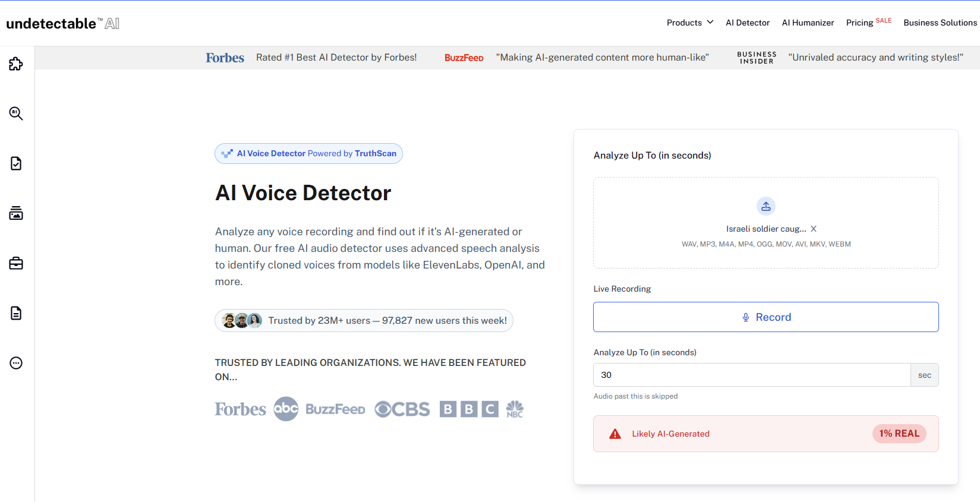This screenshot has width=980, height=502.
Task: Click the seconds input field showing 30
Action: [x=752, y=375]
